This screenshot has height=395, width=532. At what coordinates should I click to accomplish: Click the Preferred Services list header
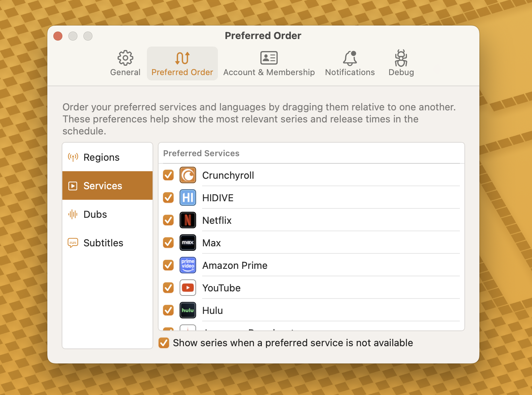point(201,153)
